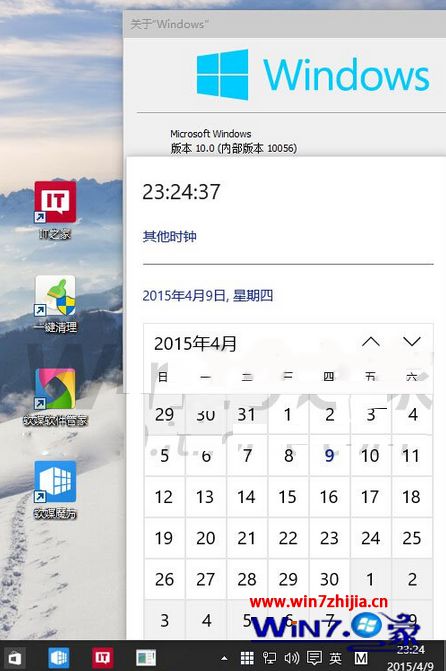
Task: Select calendar date 23
Action: tap(329, 538)
